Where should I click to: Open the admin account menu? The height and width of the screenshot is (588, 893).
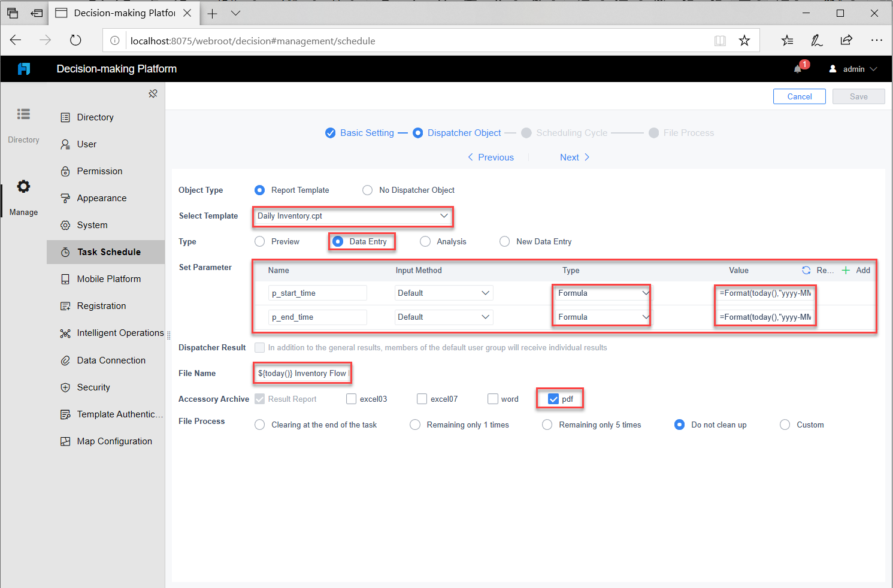point(853,69)
